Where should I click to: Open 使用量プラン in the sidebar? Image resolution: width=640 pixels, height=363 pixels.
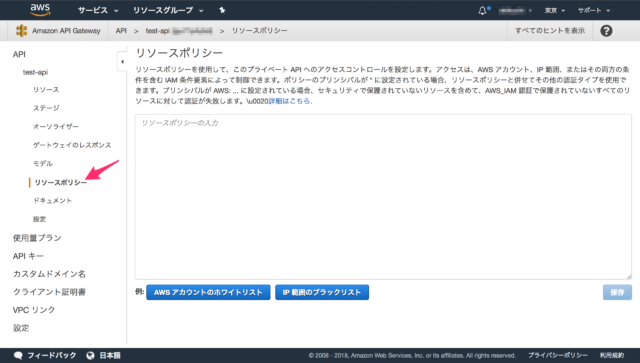coord(37,238)
